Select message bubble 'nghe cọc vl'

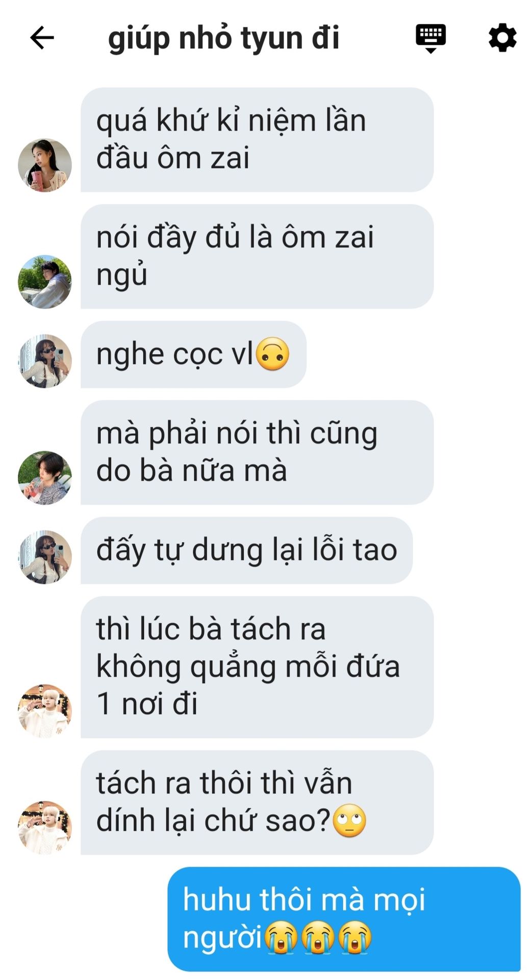tap(193, 354)
